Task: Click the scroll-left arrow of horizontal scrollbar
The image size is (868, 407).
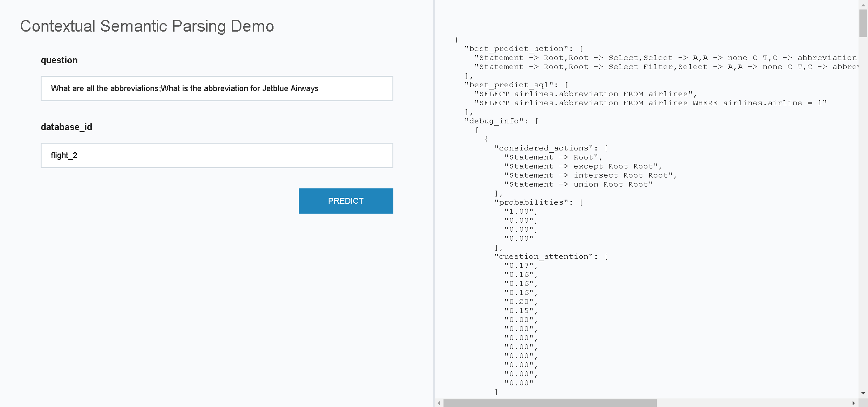Action: 439,403
